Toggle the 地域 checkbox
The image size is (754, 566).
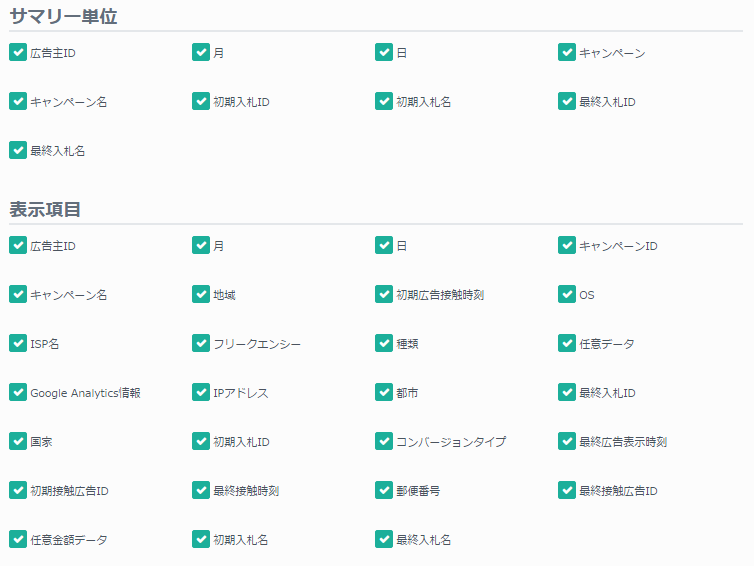pos(201,294)
